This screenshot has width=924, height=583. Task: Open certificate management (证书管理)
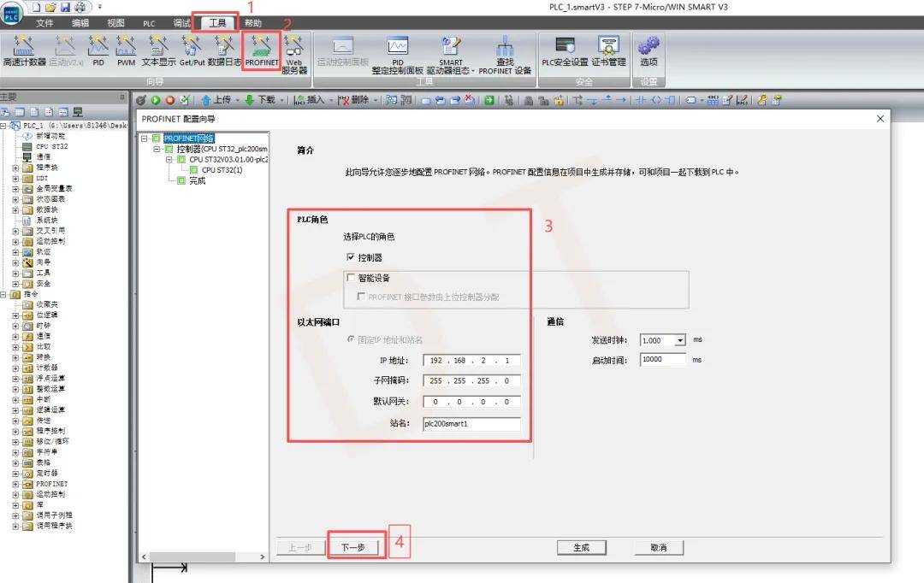tap(609, 51)
